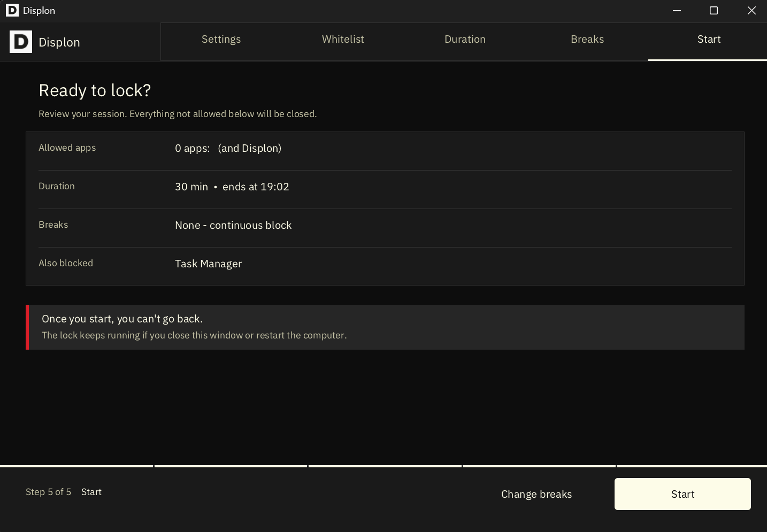Click the "Allowed apps" label

click(67, 148)
